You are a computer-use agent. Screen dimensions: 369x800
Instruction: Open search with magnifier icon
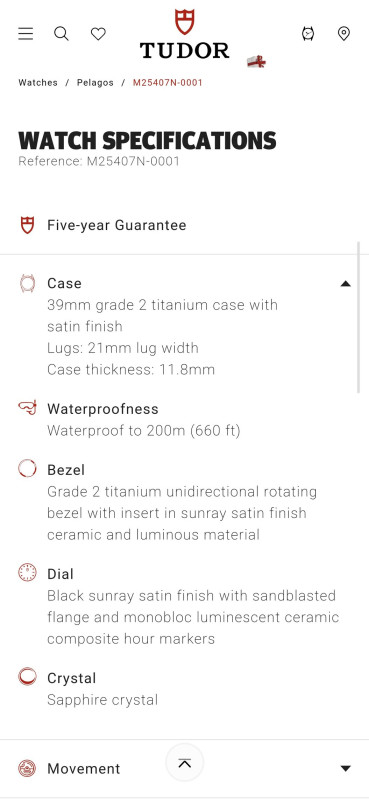pyautogui.click(x=61, y=34)
